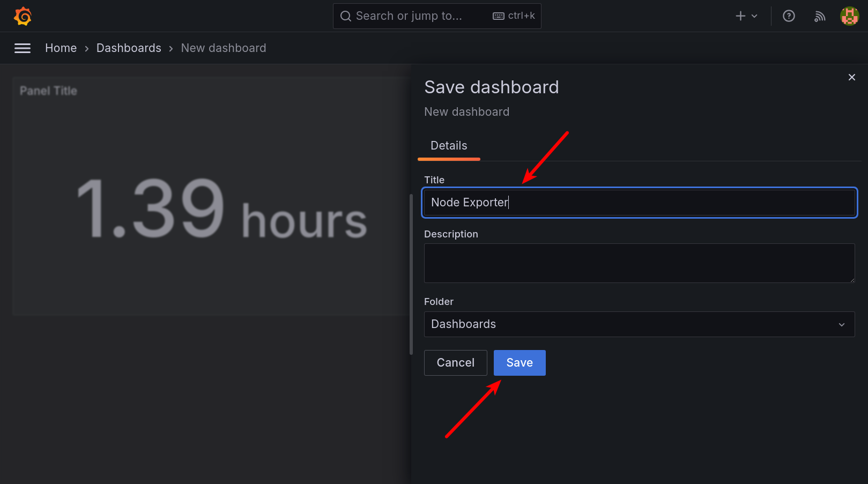This screenshot has height=484, width=868.
Task: Click the blue Save button
Action: coord(520,363)
